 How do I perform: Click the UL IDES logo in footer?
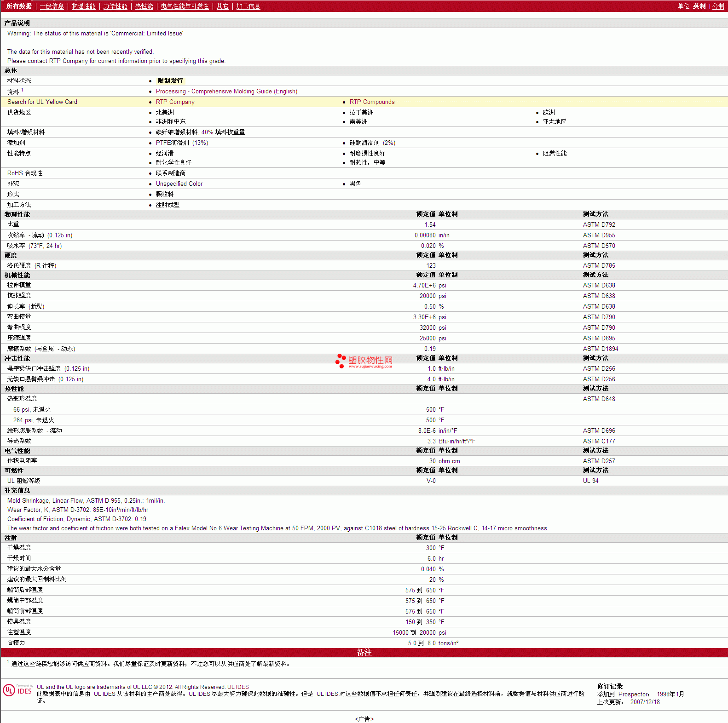click(x=17, y=690)
